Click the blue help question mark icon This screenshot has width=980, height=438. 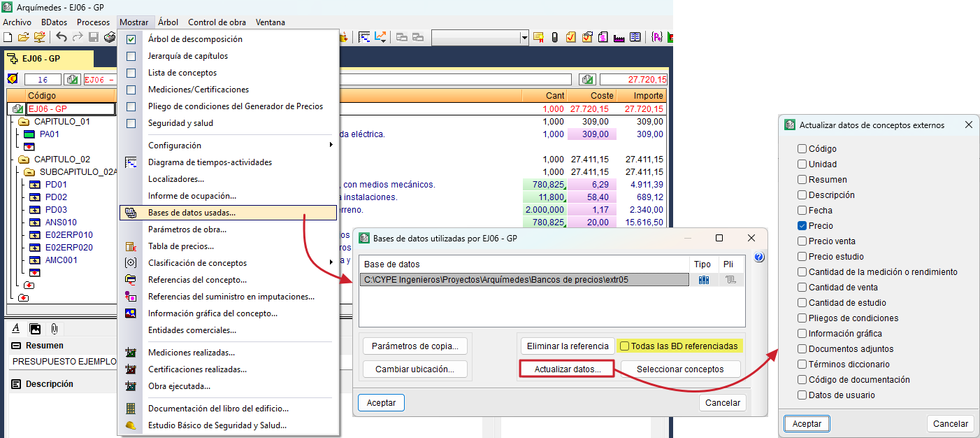[x=759, y=257]
